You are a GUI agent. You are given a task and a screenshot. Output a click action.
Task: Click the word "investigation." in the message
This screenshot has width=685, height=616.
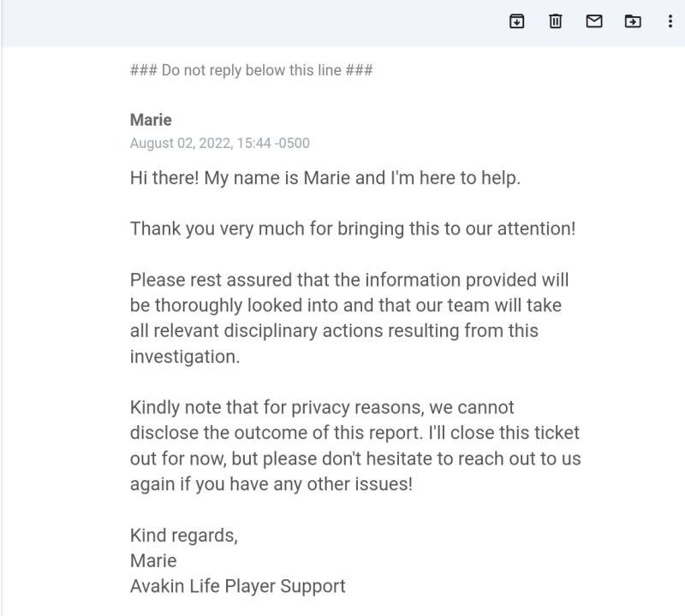tap(185, 356)
